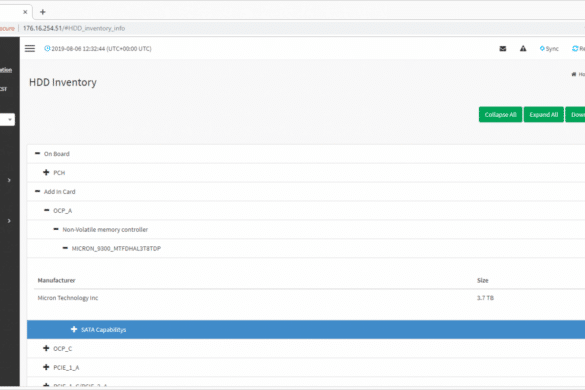Open the new browser tab plus button
The width and height of the screenshot is (585, 390).
[x=43, y=12]
